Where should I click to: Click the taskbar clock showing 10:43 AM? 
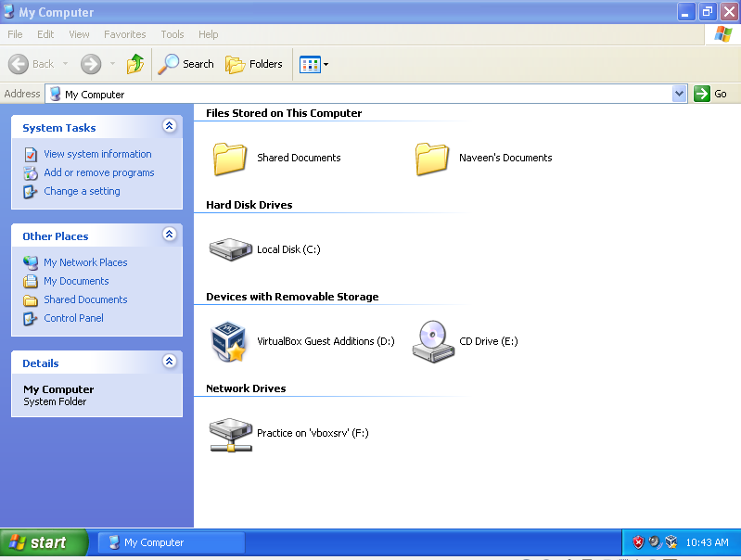pyautogui.click(x=707, y=542)
